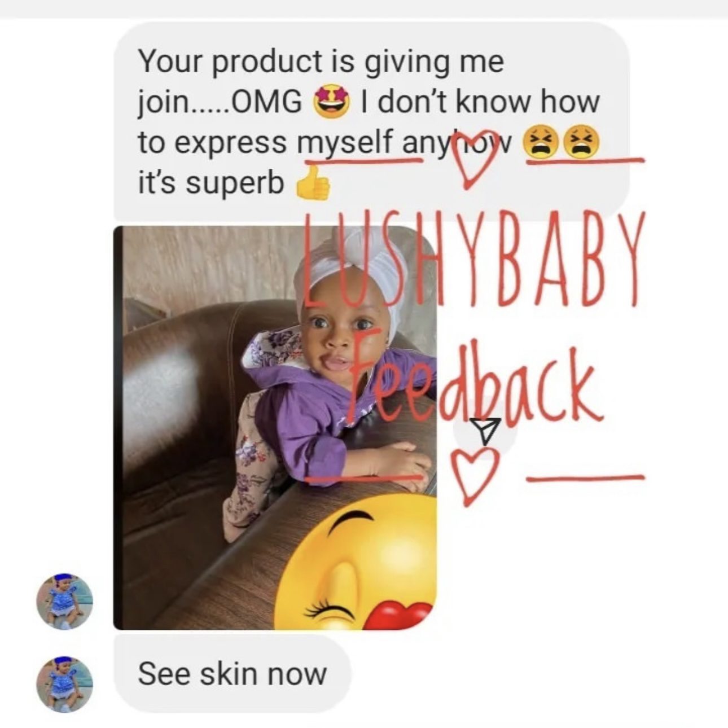Click the handwritten "Feedback" text

[471, 384]
